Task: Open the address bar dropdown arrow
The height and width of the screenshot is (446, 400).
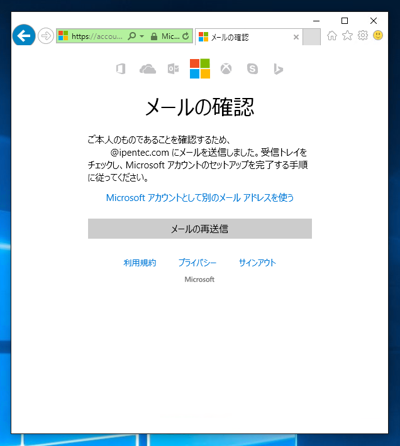Action: [142, 36]
